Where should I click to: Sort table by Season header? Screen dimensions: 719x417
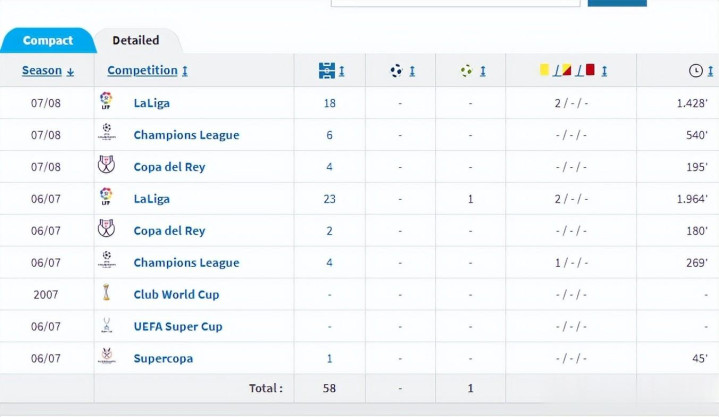pyautogui.click(x=47, y=71)
